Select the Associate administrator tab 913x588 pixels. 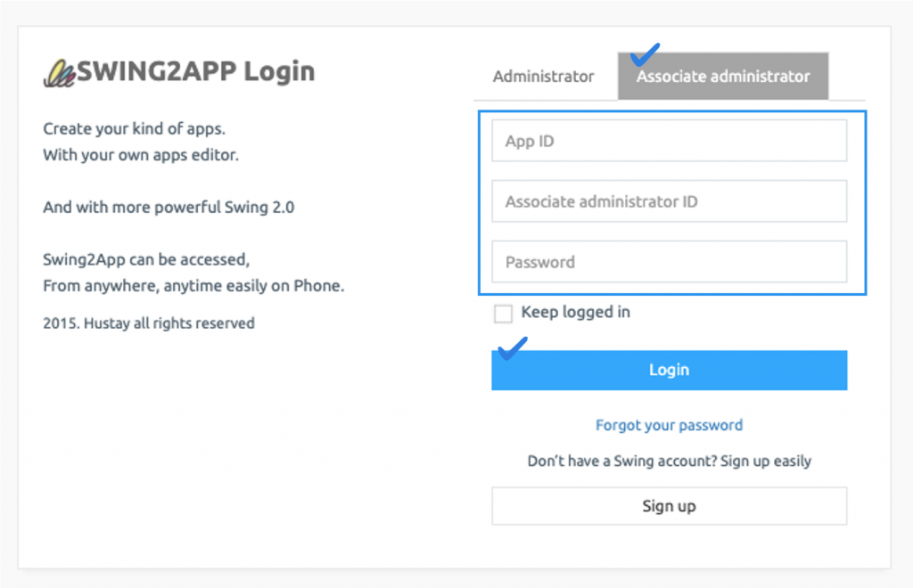point(722,78)
